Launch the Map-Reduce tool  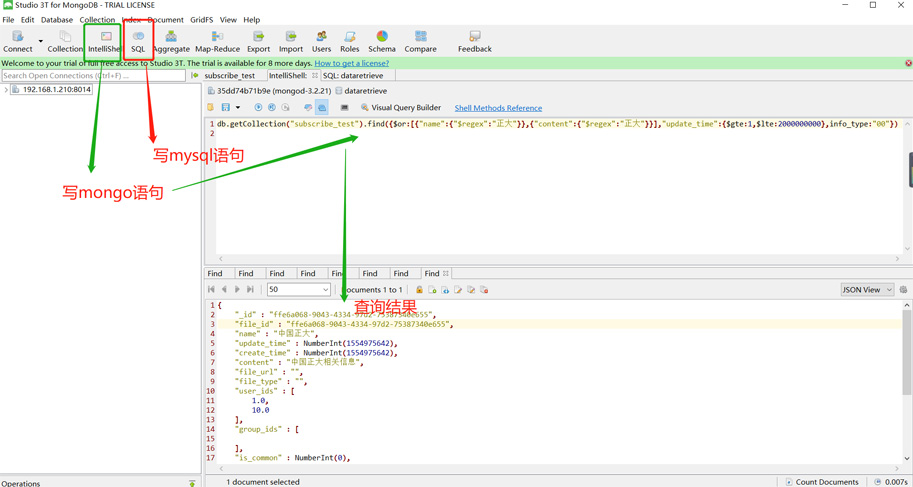tap(217, 41)
